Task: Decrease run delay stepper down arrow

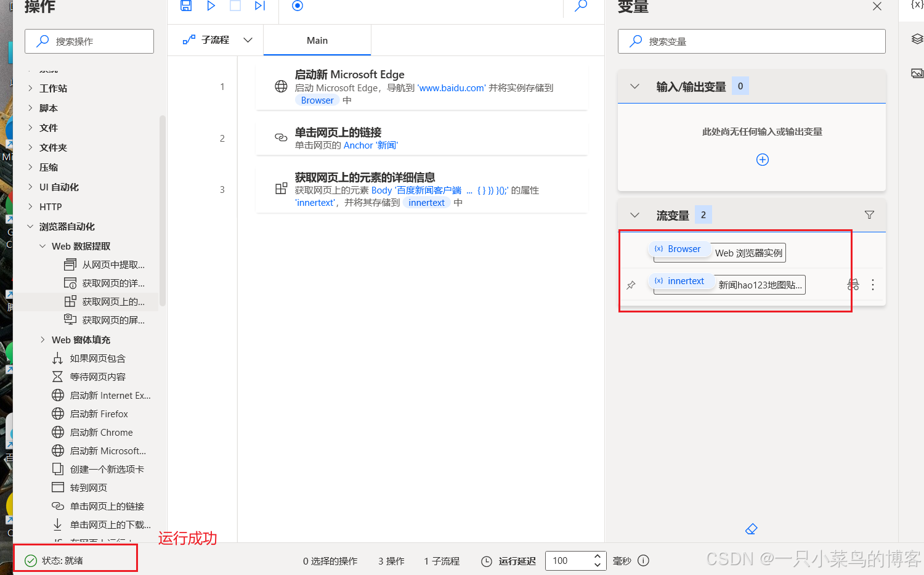Action: pyautogui.click(x=597, y=565)
